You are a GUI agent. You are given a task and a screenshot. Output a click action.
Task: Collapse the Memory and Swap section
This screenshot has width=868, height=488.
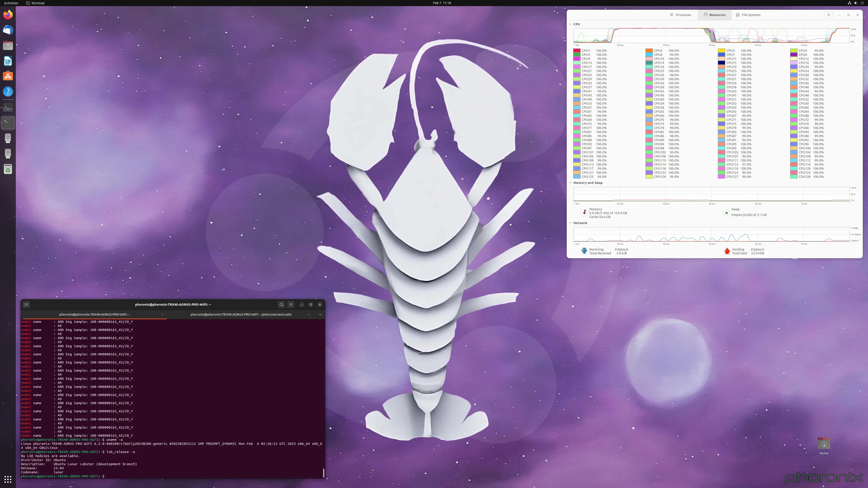pyautogui.click(x=571, y=183)
